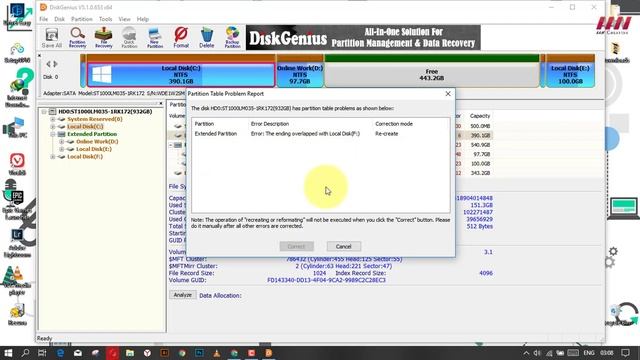
Task: Click the Analyze button
Action: 182,295
